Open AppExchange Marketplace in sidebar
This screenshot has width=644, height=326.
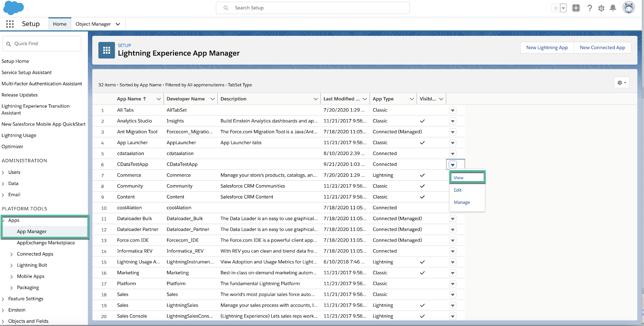tap(46, 243)
